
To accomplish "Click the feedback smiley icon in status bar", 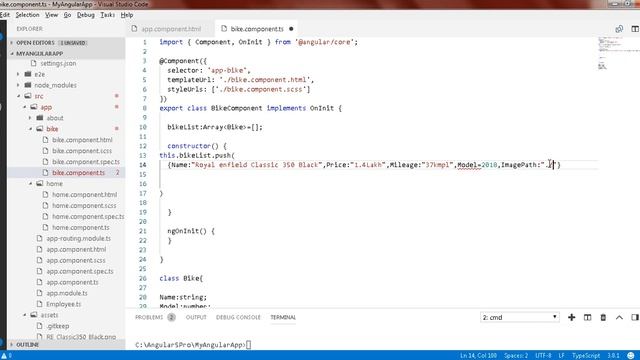I will pyautogui.click(x=631, y=356).
